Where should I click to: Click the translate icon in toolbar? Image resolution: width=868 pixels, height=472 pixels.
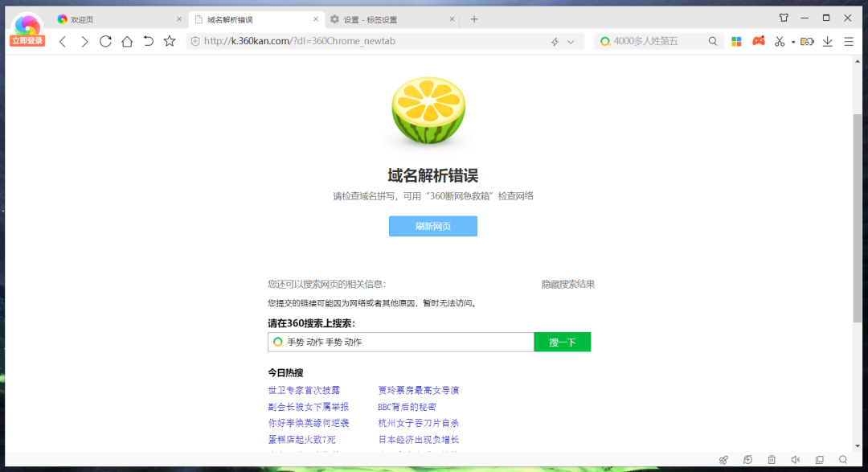[807, 42]
